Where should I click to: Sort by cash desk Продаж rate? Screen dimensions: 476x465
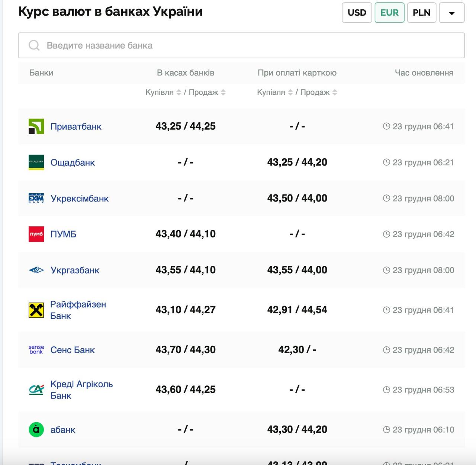[223, 93]
